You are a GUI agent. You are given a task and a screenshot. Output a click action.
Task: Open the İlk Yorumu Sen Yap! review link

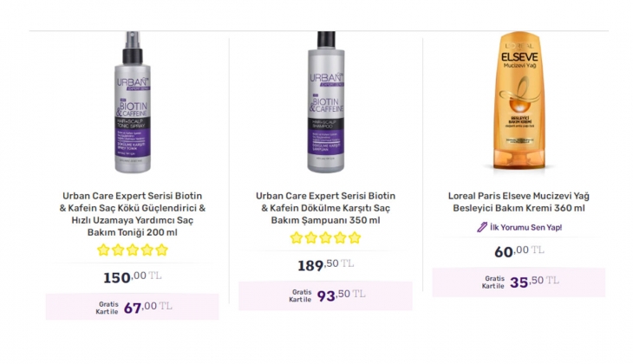(x=525, y=227)
